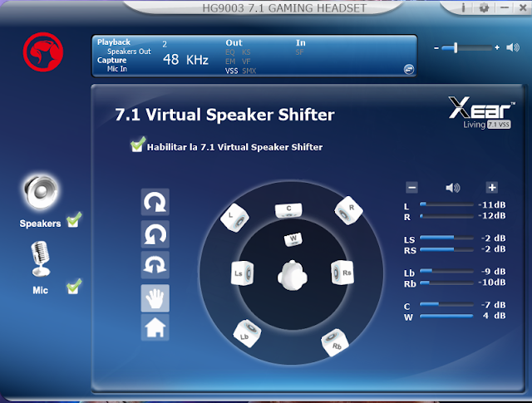The height and width of the screenshot is (403, 532).
Task: Adjust the LS channel volume slider
Action: click(446, 238)
